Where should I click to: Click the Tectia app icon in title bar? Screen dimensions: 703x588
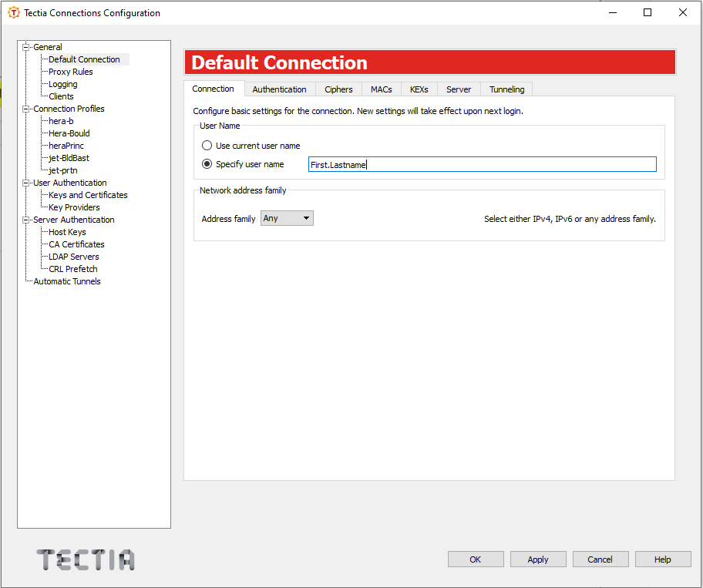click(14, 12)
